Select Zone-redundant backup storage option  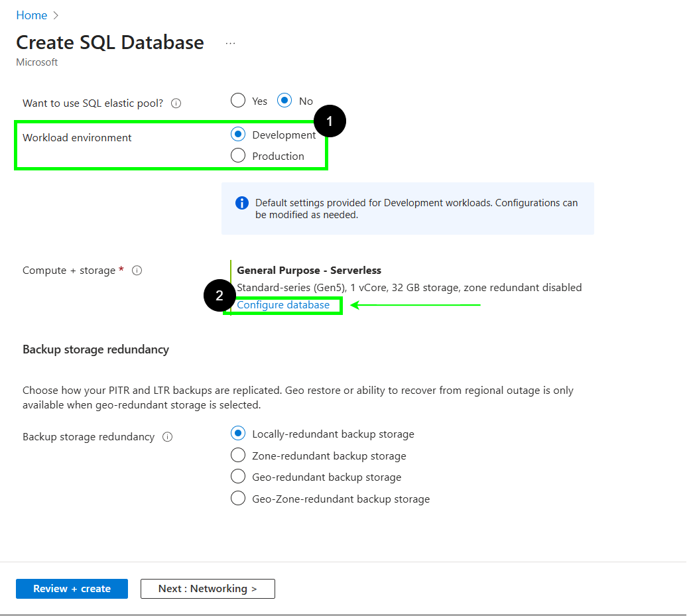click(238, 456)
